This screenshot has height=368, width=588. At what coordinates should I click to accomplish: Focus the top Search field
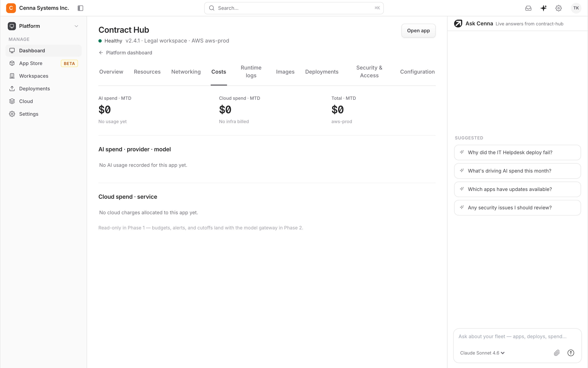[x=294, y=8]
